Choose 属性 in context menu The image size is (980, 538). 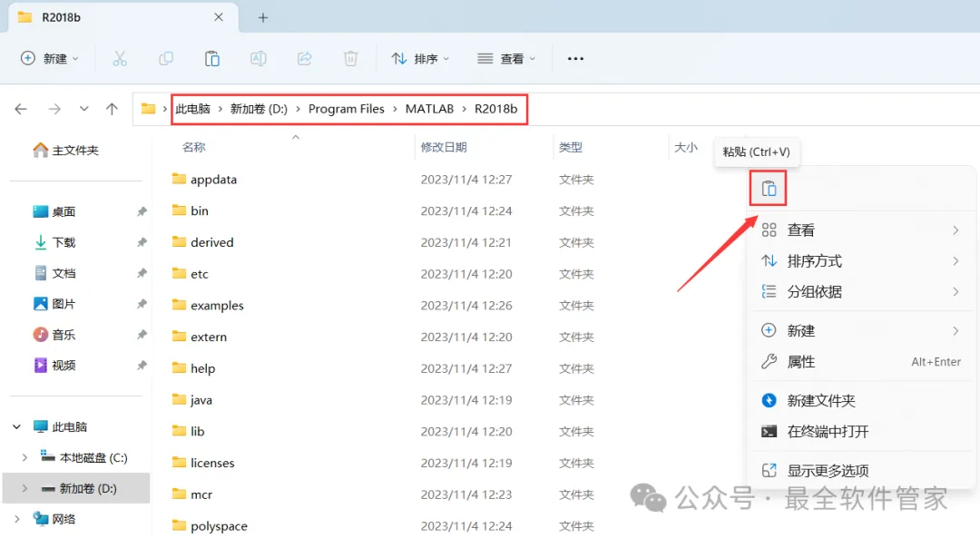(860, 361)
